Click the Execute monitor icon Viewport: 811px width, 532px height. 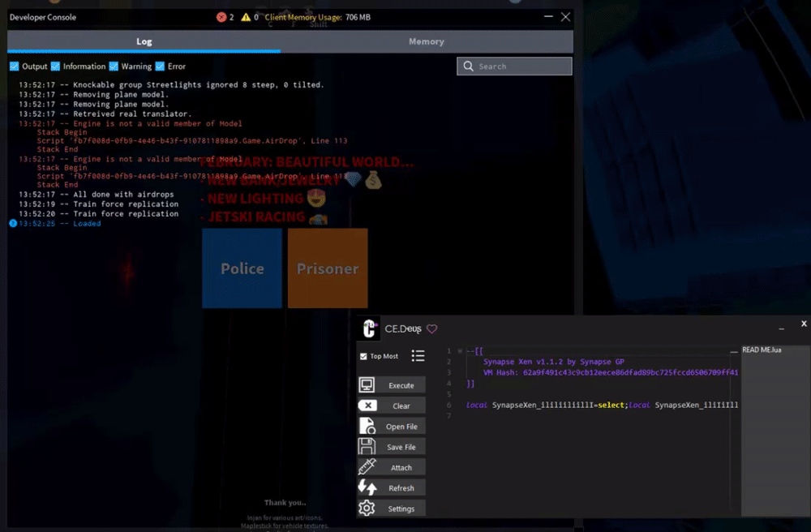(x=367, y=384)
